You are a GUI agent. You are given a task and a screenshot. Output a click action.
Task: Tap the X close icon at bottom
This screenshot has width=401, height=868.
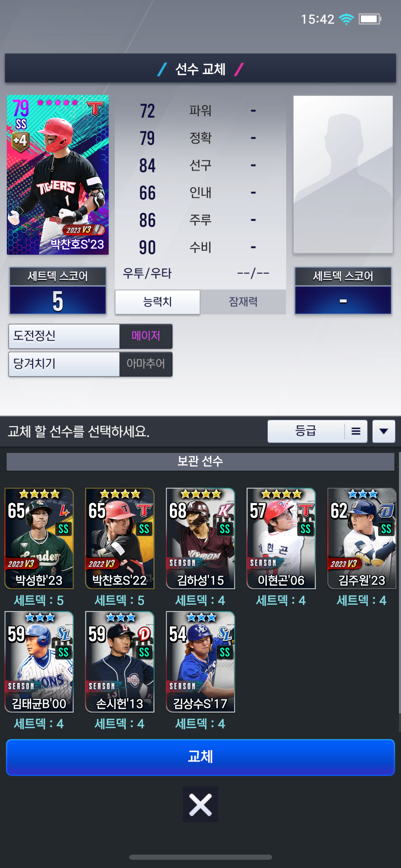tap(200, 804)
